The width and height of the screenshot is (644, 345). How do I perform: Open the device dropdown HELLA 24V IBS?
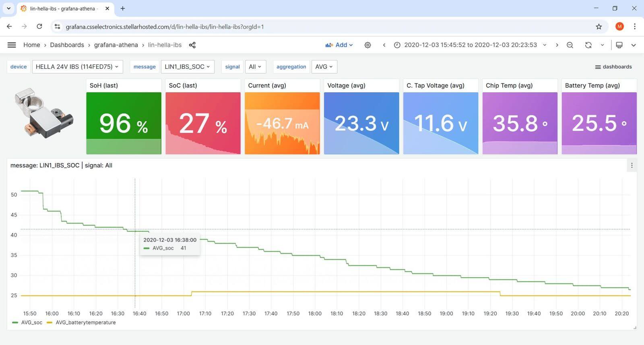tap(77, 67)
